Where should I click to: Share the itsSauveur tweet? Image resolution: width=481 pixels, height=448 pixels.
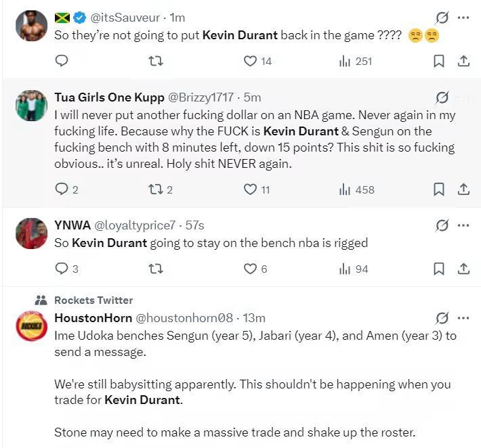coord(464,61)
